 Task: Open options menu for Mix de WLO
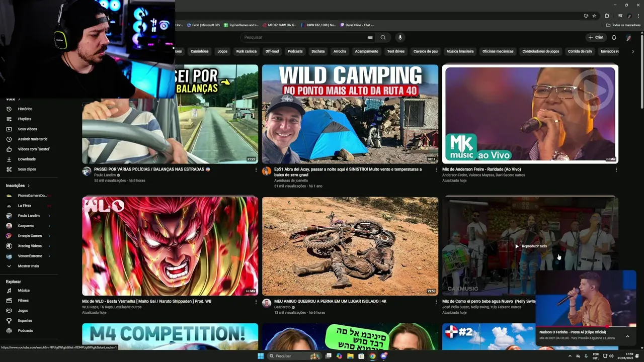[256, 302]
